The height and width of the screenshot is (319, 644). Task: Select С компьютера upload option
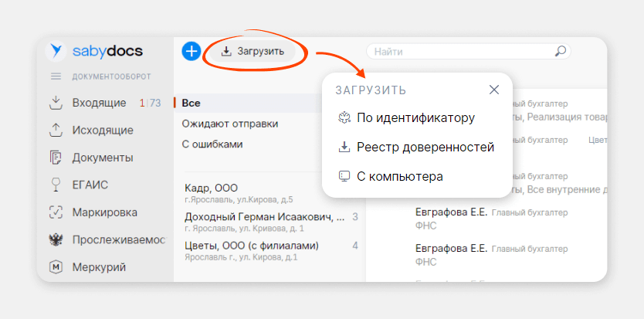399,176
